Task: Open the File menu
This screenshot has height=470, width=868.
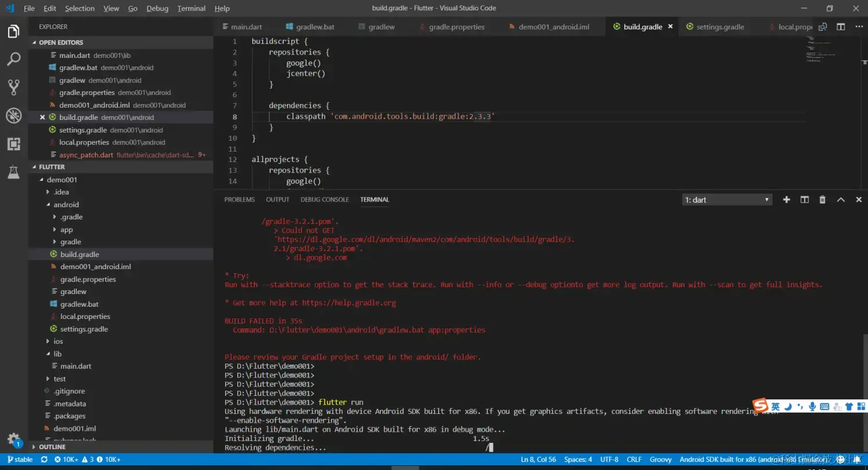Action: 30,8
